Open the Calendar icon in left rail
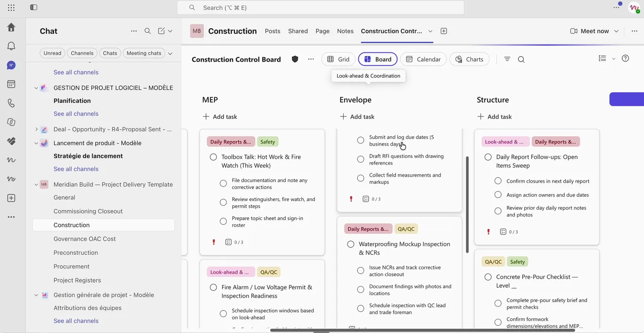Image resolution: width=644 pixels, height=333 pixels. [11, 84]
